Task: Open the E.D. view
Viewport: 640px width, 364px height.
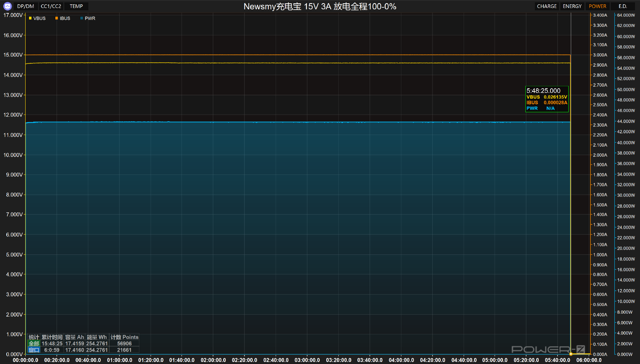Action: coord(623,6)
